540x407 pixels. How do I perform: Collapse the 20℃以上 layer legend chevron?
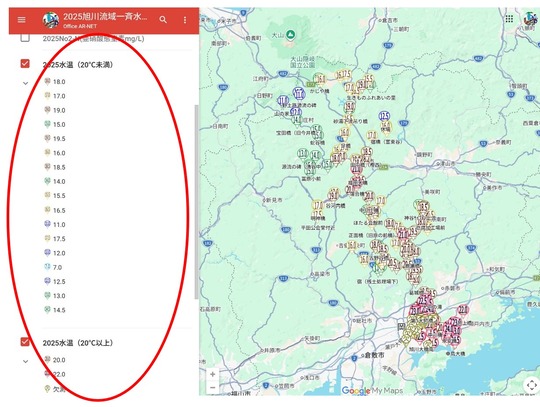(25, 362)
